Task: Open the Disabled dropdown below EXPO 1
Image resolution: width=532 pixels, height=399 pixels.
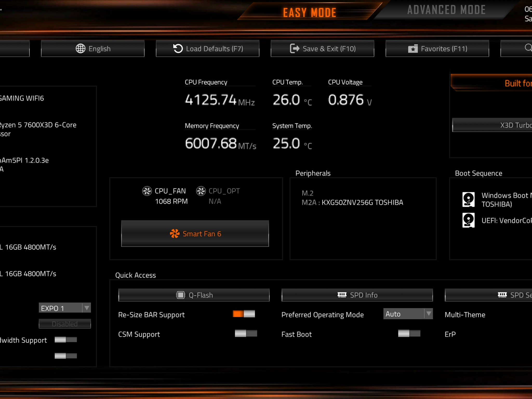Action: 65,324
